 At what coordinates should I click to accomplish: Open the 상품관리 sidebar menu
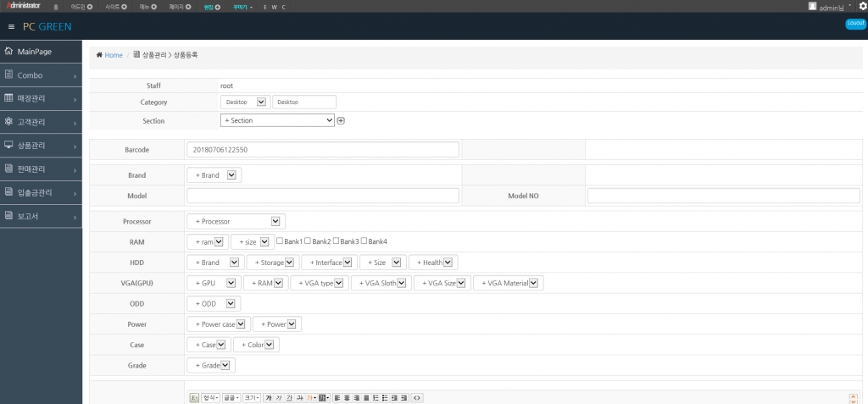(41, 146)
